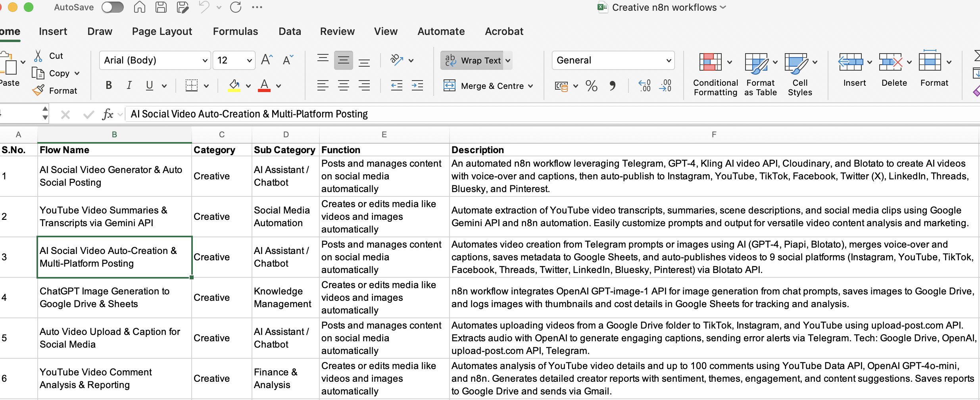Toggle middle vertical alignment
This screenshot has height=400, width=980.
[x=344, y=60]
